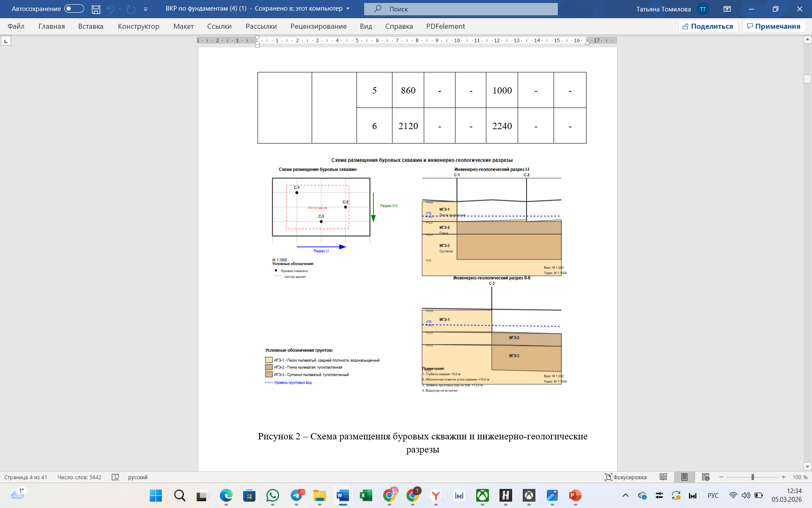The width and height of the screenshot is (812, 508).
Task: Click the vertical scrollbar up arrow
Action: [807, 39]
